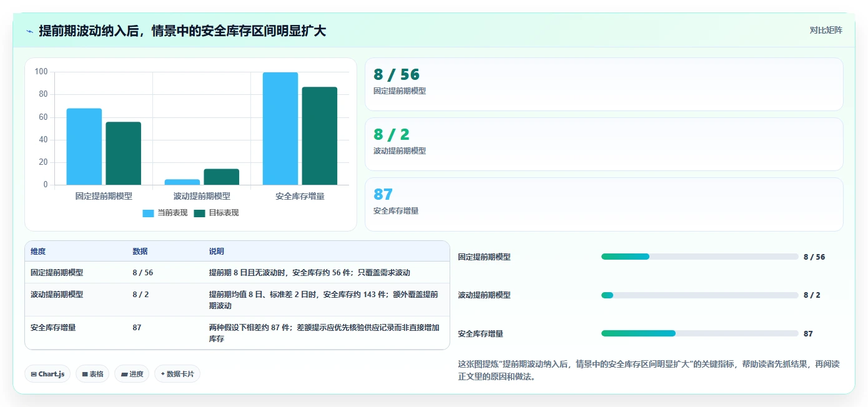The width and height of the screenshot is (868, 407).
Task: Select the 8 / 2 波动提前期模型 card
Action: 604,144
